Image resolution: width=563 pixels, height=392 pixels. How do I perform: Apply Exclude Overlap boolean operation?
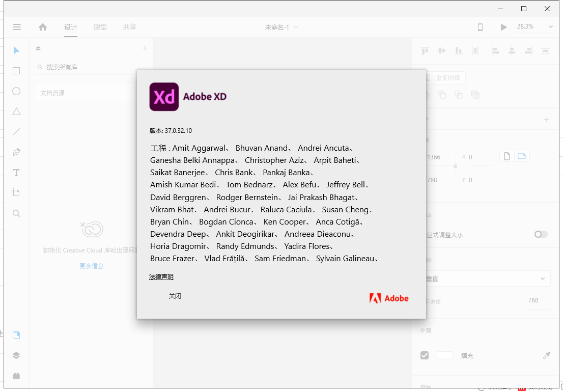click(475, 94)
